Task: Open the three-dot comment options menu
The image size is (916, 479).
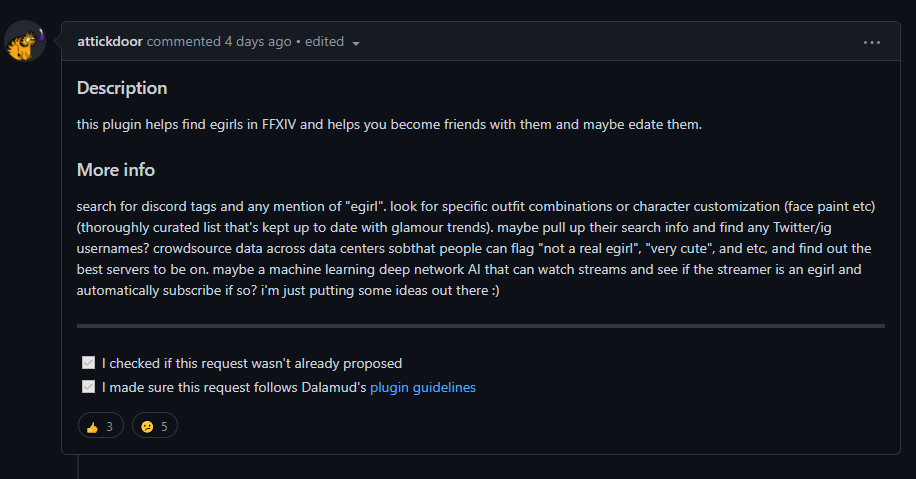Action: point(872,42)
